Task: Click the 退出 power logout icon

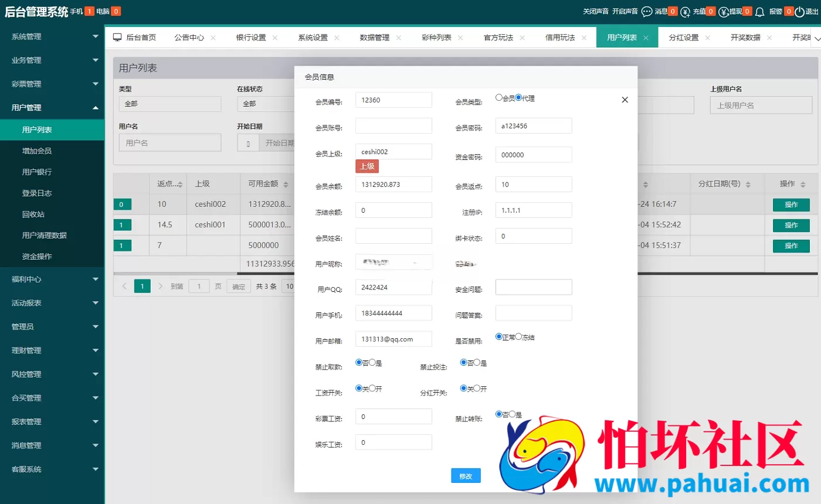Action: pyautogui.click(x=799, y=11)
